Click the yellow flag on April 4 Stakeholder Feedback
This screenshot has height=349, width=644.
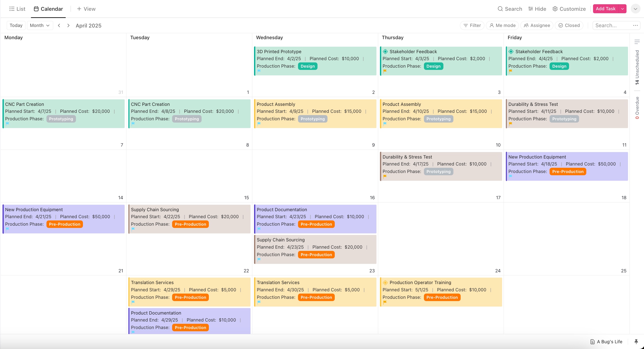511,71
